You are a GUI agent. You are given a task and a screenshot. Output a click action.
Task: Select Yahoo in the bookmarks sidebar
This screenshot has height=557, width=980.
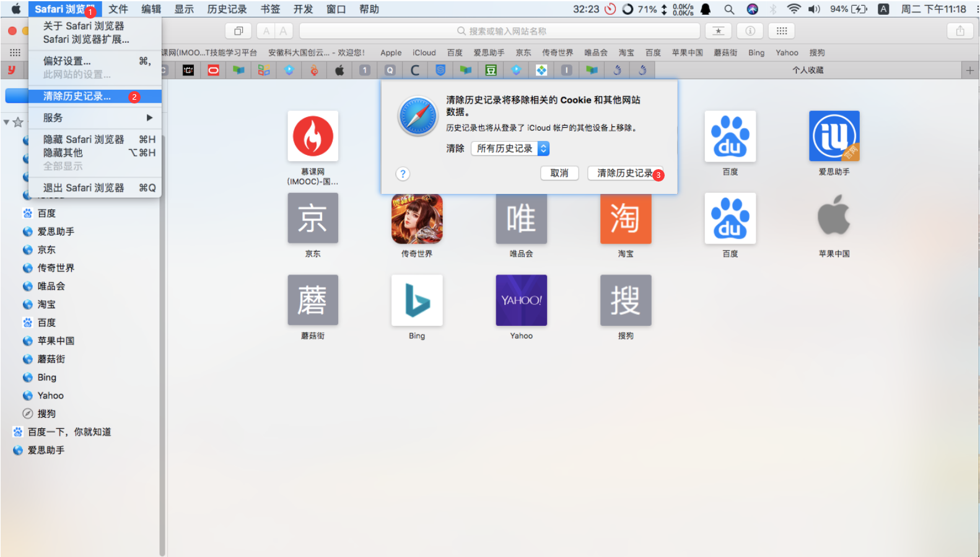pos(50,395)
